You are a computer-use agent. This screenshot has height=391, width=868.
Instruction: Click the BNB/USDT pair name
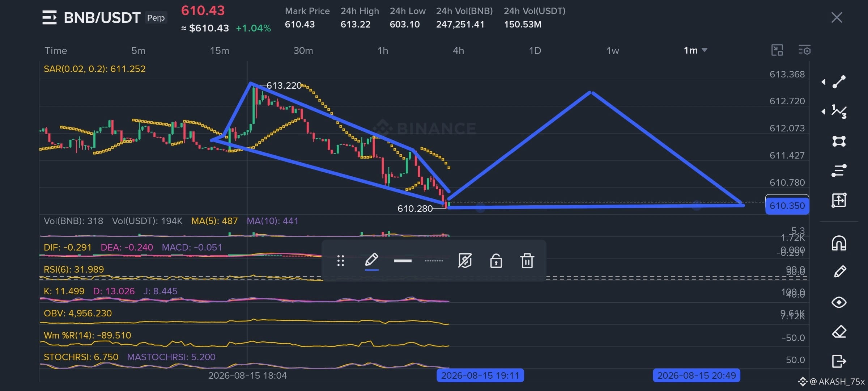pyautogui.click(x=102, y=17)
